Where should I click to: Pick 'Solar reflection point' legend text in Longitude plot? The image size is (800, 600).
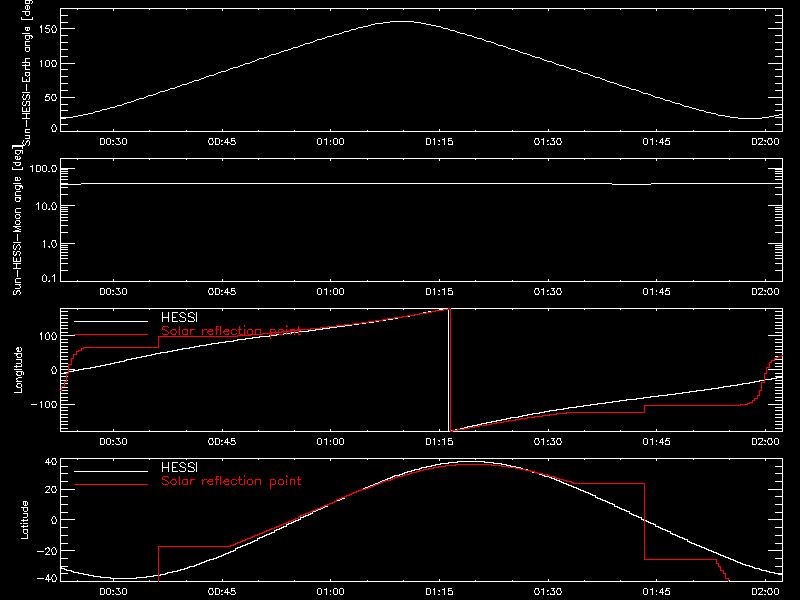pos(231,331)
